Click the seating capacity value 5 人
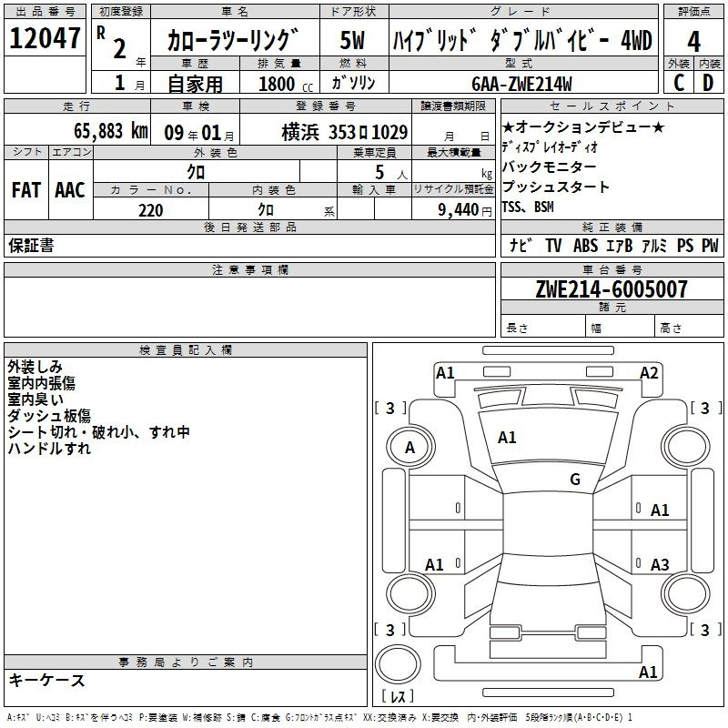This screenshot has height=728, width=728. pos(391,173)
